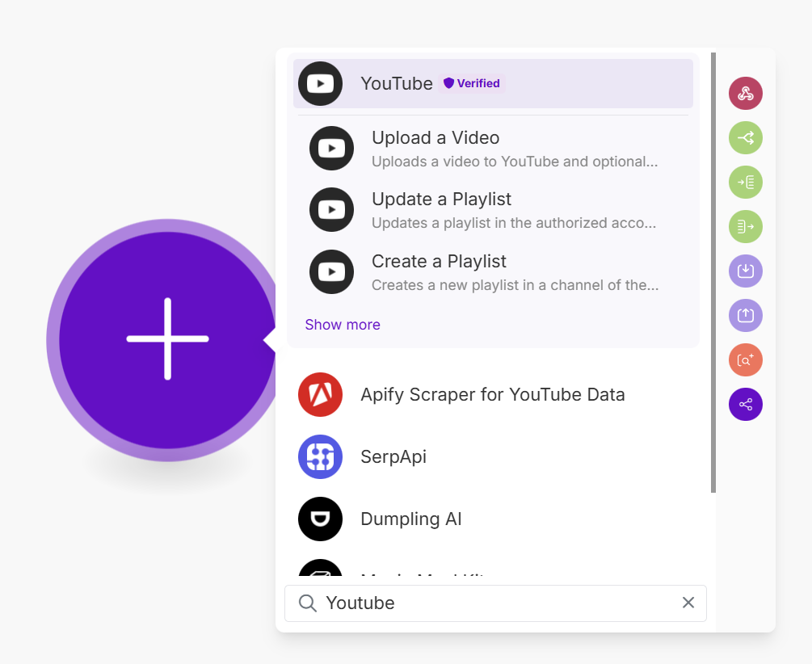This screenshot has width=812, height=664.
Task: Click the 'Updates a playlist' description text
Action: 514,223
